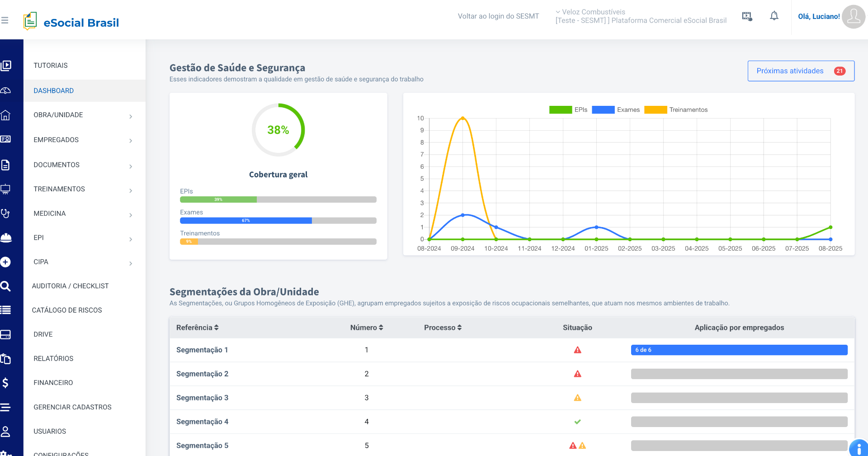868x456 pixels.
Task: Open the notifications bell
Action: coord(774,16)
